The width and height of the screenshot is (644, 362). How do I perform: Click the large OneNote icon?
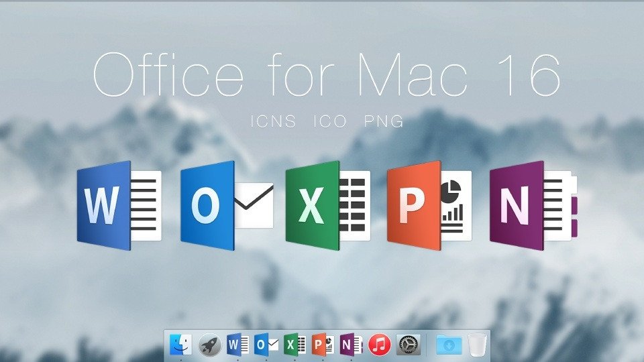coord(533,206)
